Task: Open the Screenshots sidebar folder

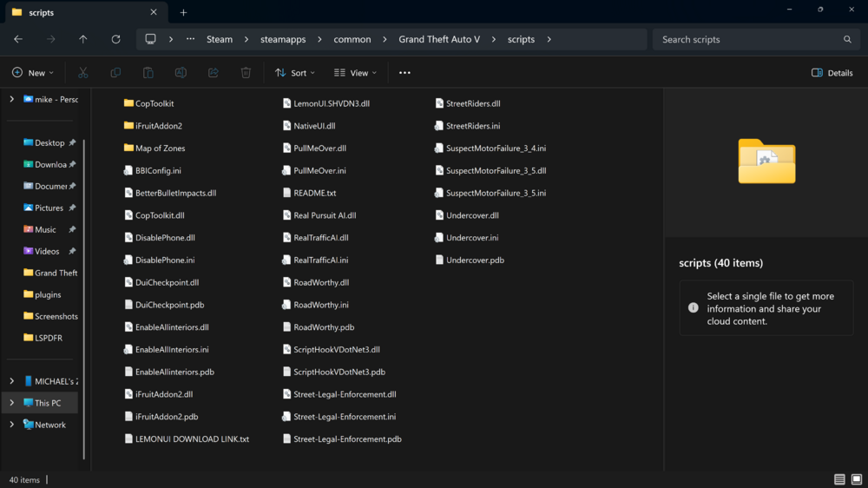Action: (50, 316)
